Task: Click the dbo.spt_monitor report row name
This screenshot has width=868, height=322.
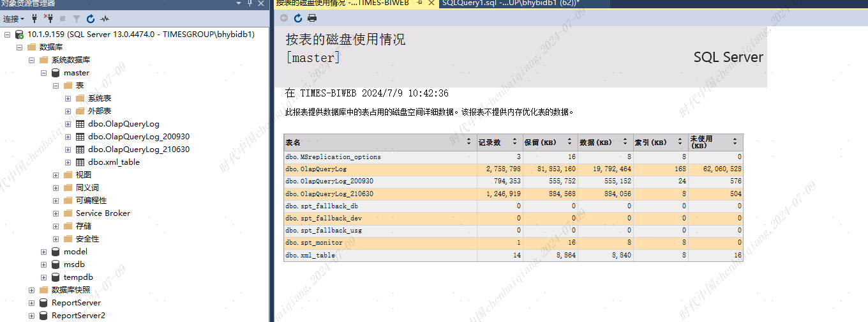Action: (x=314, y=243)
